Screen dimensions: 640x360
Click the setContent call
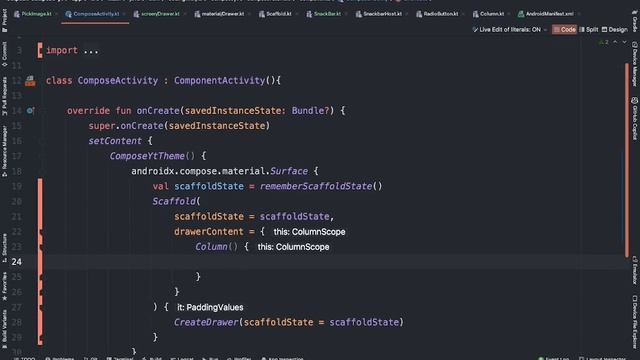tap(115, 141)
